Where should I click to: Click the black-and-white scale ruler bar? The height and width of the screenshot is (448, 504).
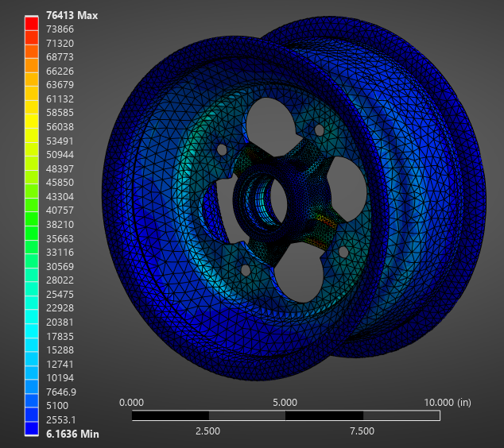(285, 415)
